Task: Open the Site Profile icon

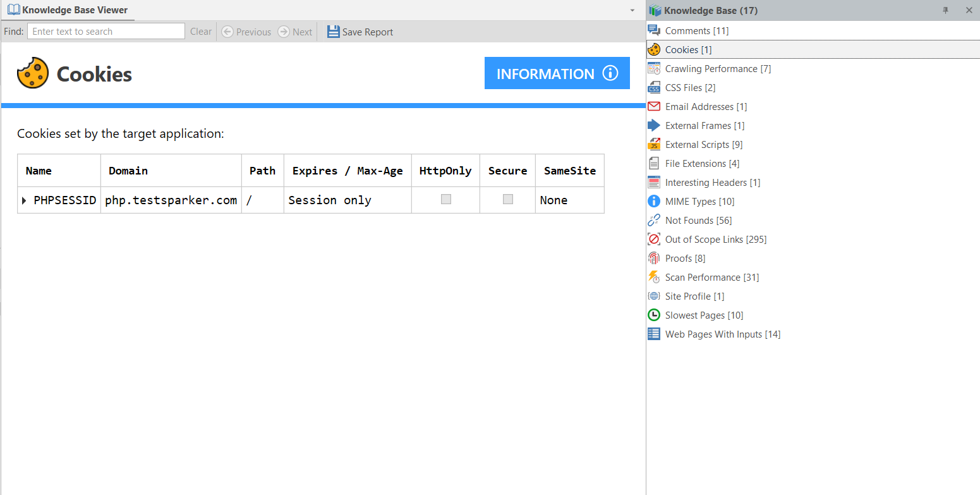Action: [x=654, y=296]
